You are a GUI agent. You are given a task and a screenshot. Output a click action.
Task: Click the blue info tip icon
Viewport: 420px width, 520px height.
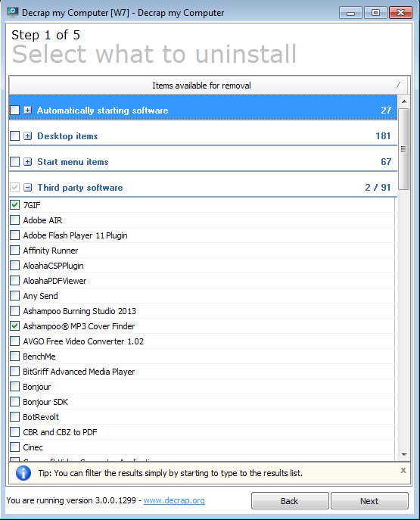tap(23, 473)
